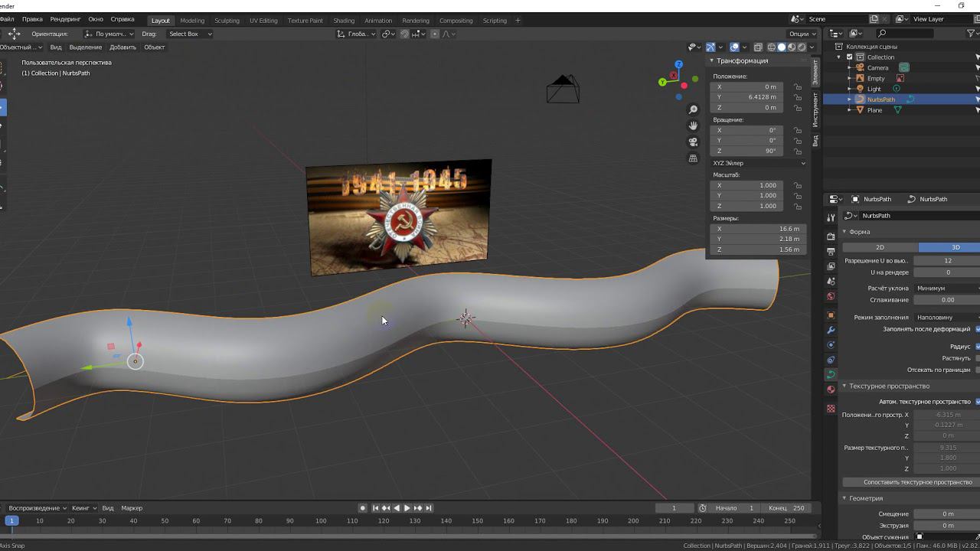Viewport: 980px width, 551px height.
Task: Click Сопоставить текстурное пространство button
Action: pyautogui.click(x=917, y=482)
